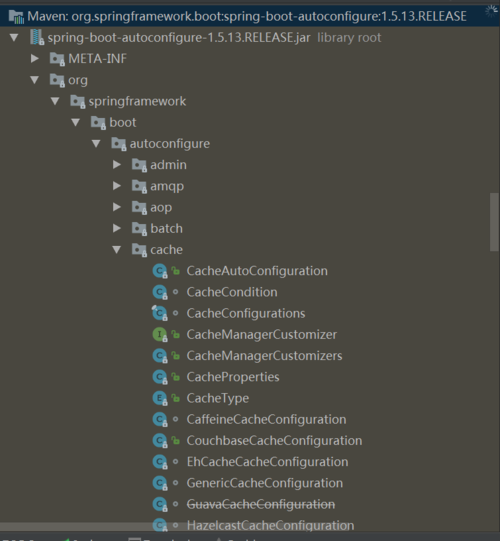The width and height of the screenshot is (500, 541).
Task: Click the class icon beside CacheConfigurations
Action: pos(160,313)
